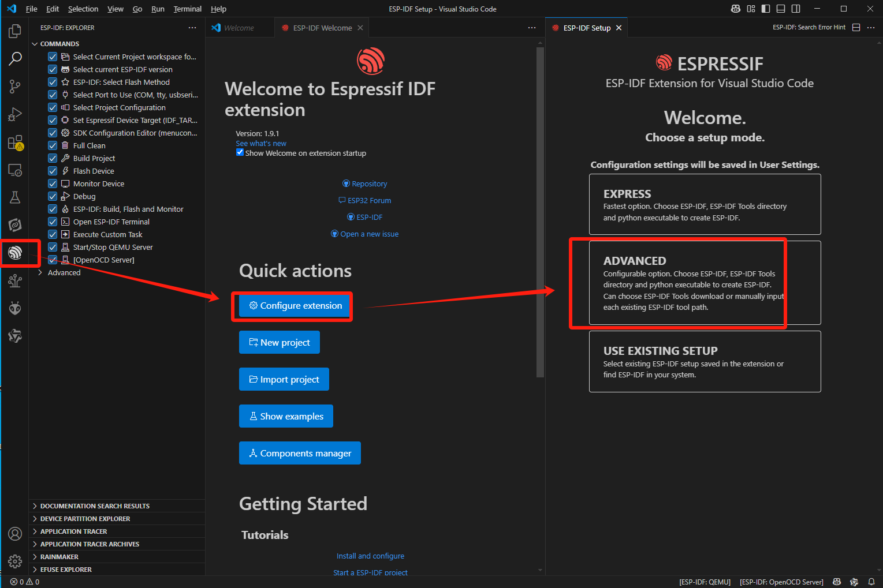Toggle the bottom panel layout icon
This screenshot has width=883, height=588.
(x=781, y=9)
